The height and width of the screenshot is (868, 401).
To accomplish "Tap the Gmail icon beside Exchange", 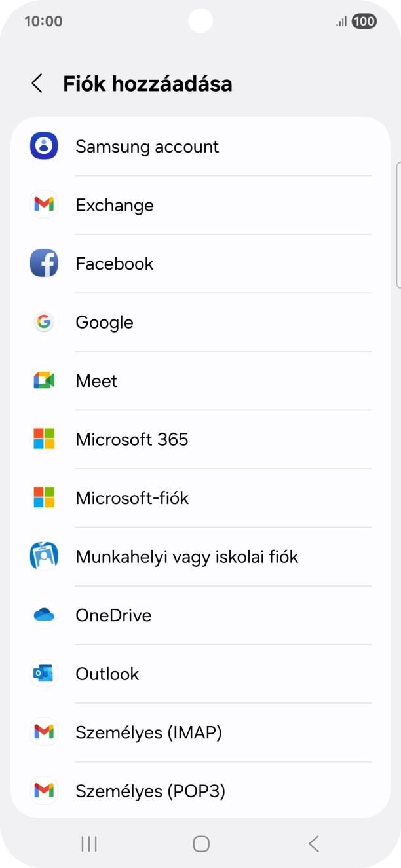I will 44,205.
